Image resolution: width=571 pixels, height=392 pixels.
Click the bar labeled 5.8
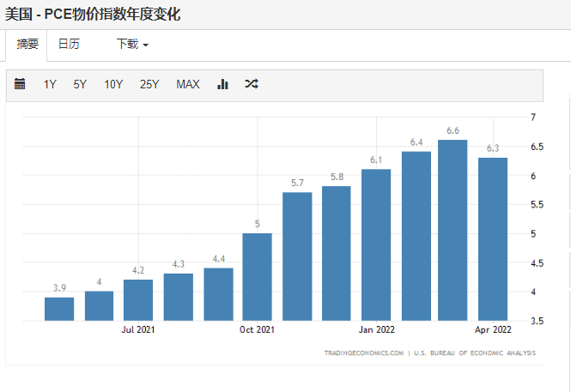pyautogui.click(x=337, y=253)
